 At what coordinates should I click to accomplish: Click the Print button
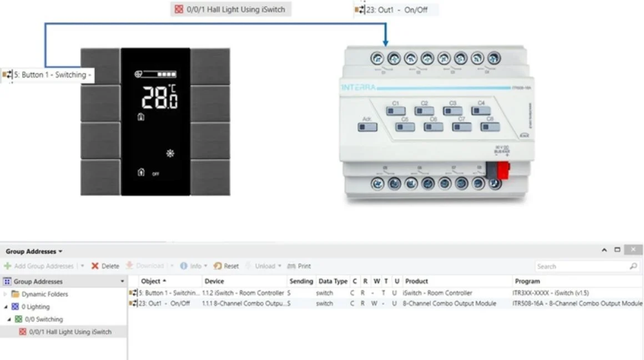(299, 266)
